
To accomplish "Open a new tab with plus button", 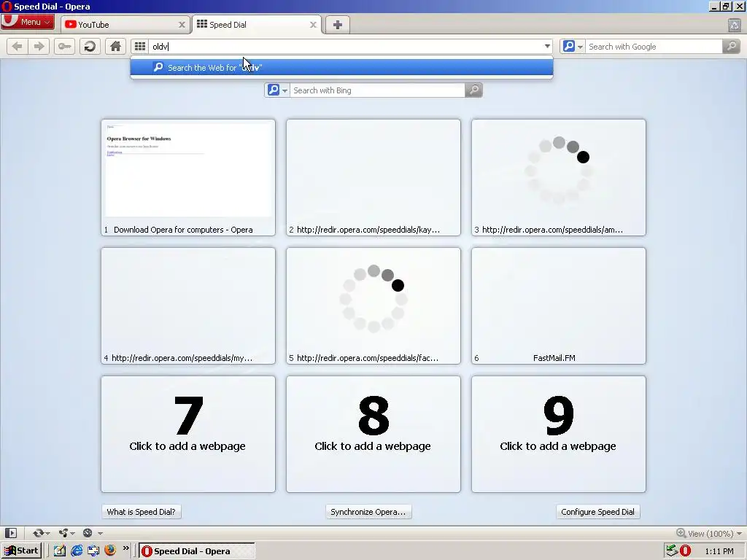I will point(337,25).
